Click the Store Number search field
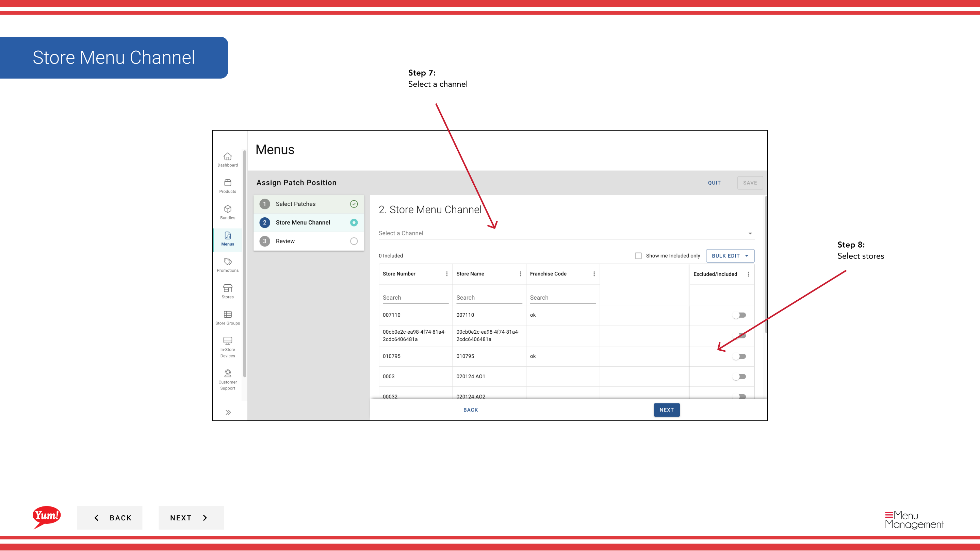The image size is (980, 551). point(415,298)
